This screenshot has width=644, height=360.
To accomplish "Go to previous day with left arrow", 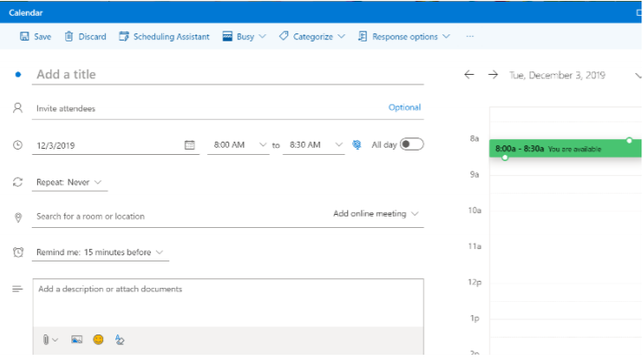I will tap(470, 75).
